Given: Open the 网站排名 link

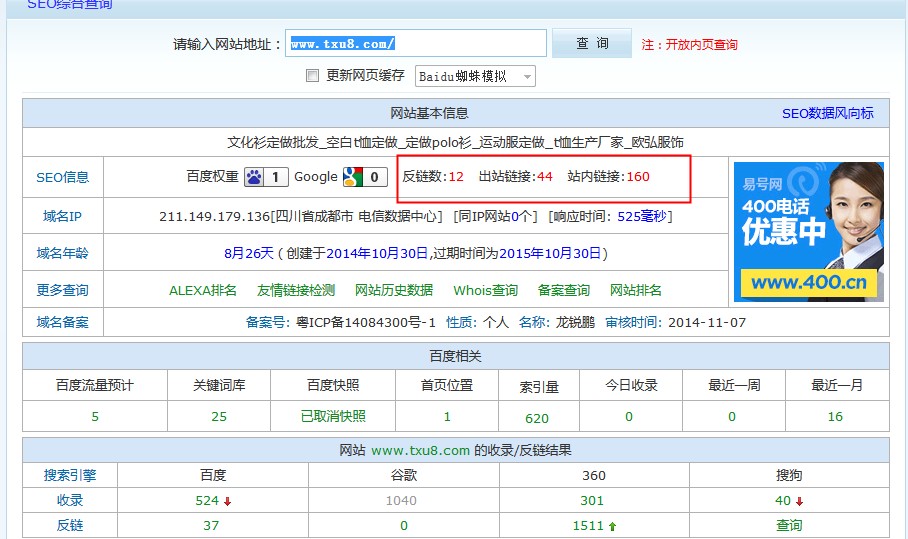Looking at the screenshot, I should [x=636, y=290].
